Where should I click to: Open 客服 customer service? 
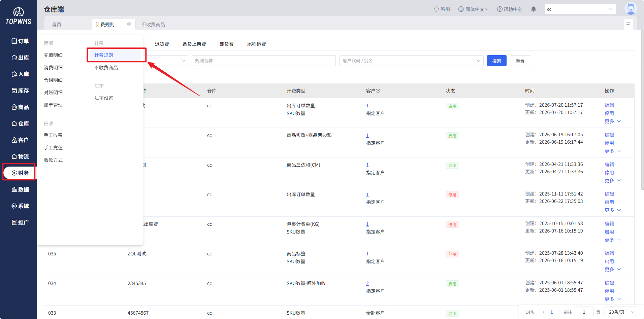coord(442,9)
